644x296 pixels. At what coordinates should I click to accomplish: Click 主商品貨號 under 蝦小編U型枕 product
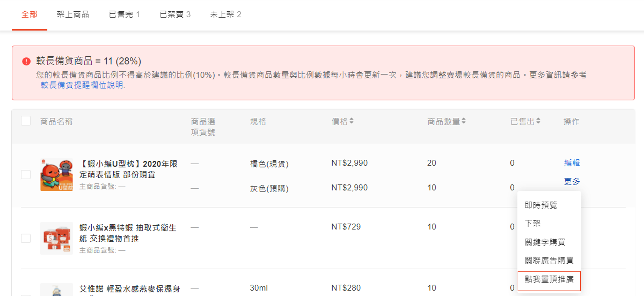pos(102,186)
